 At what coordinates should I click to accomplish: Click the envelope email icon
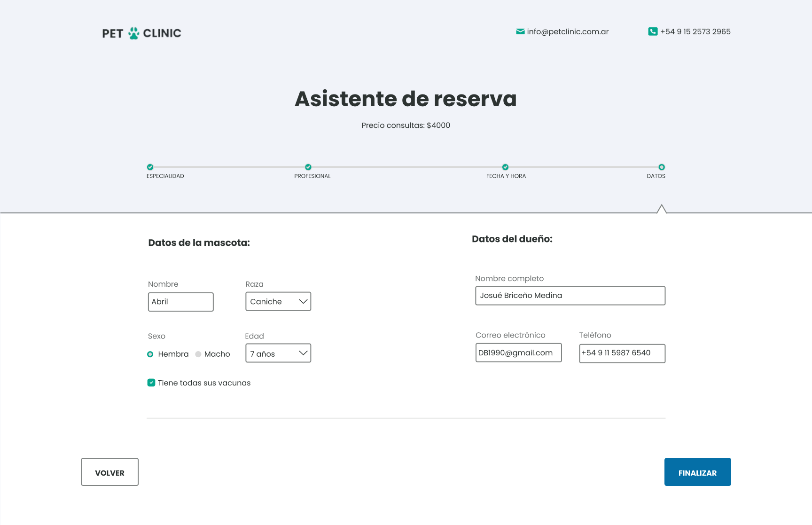tap(520, 31)
